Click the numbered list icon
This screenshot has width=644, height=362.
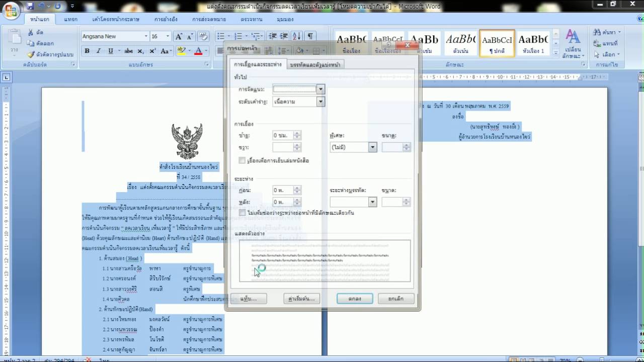[238, 36]
